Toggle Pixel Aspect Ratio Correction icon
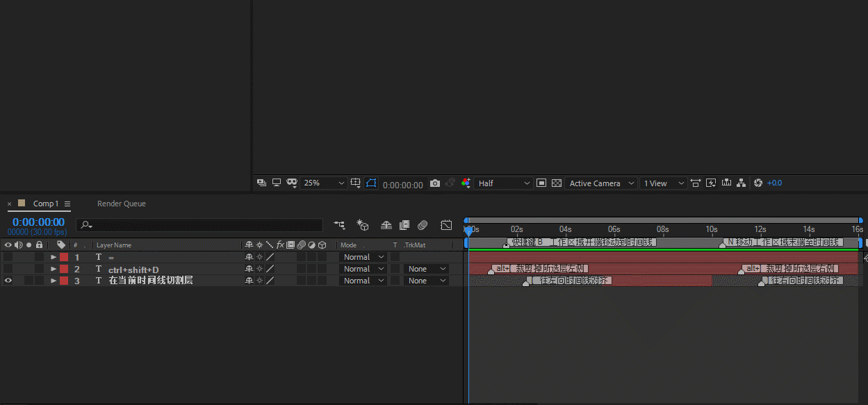The height and width of the screenshot is (405, 868). coord(696,183)
